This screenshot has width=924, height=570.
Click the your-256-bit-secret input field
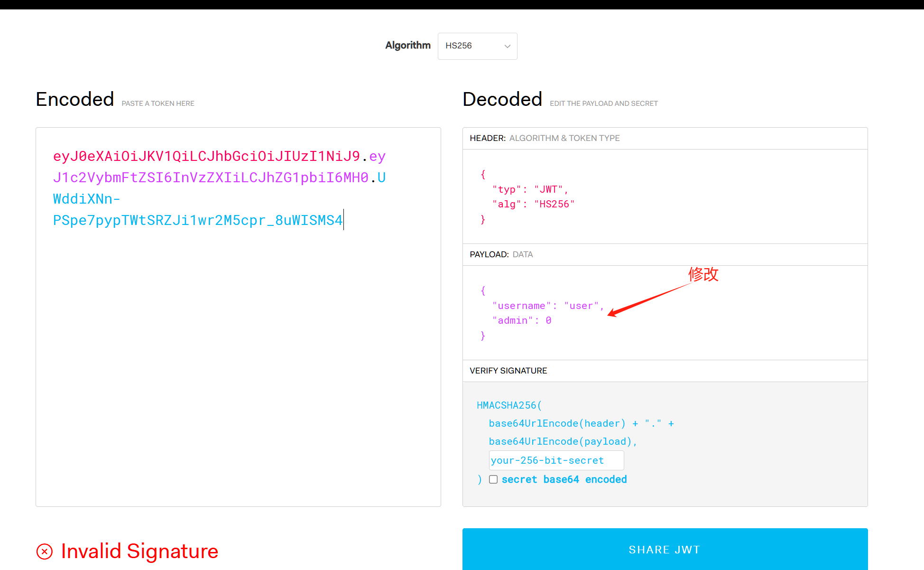[x=556, y=460]
